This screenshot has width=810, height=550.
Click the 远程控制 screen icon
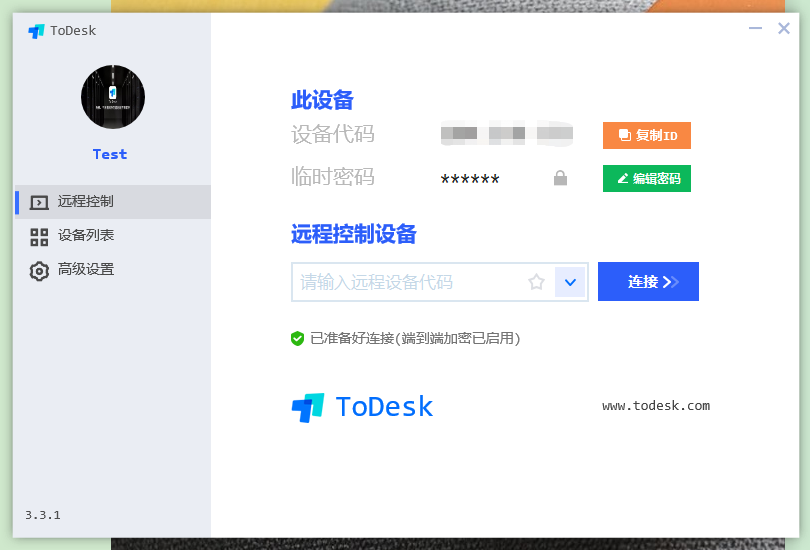[x=39, y=202]
